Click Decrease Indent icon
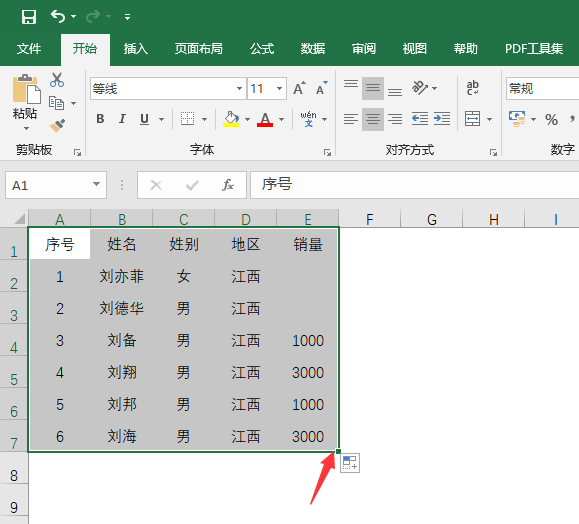The height and width of the screenshot is (524, 579). [x=420, y=119]
